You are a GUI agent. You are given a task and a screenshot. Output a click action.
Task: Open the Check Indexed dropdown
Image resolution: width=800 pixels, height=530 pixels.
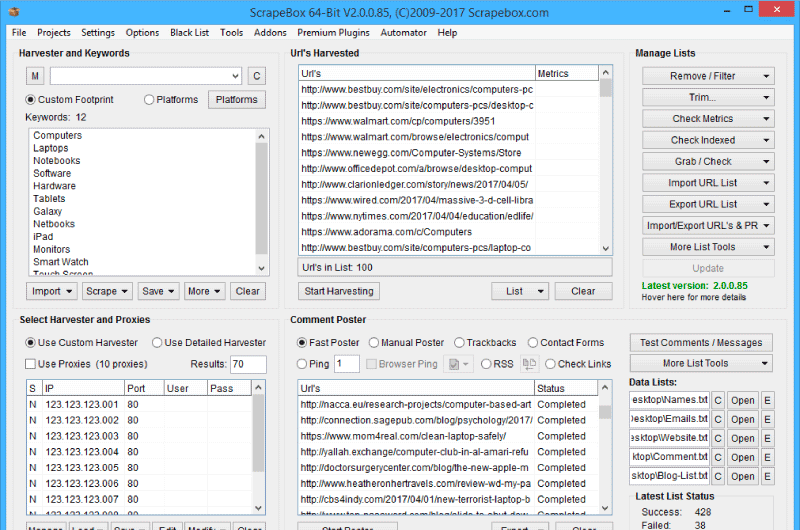[x=708, y=140]
